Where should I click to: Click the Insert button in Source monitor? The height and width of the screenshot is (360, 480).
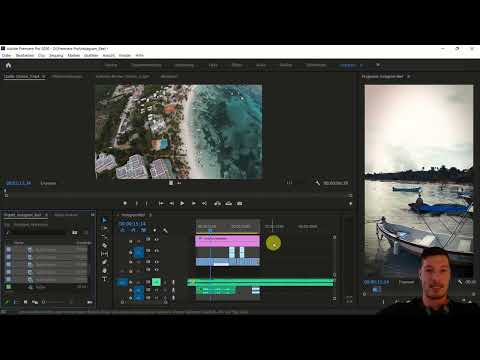(x=217, y=203)
